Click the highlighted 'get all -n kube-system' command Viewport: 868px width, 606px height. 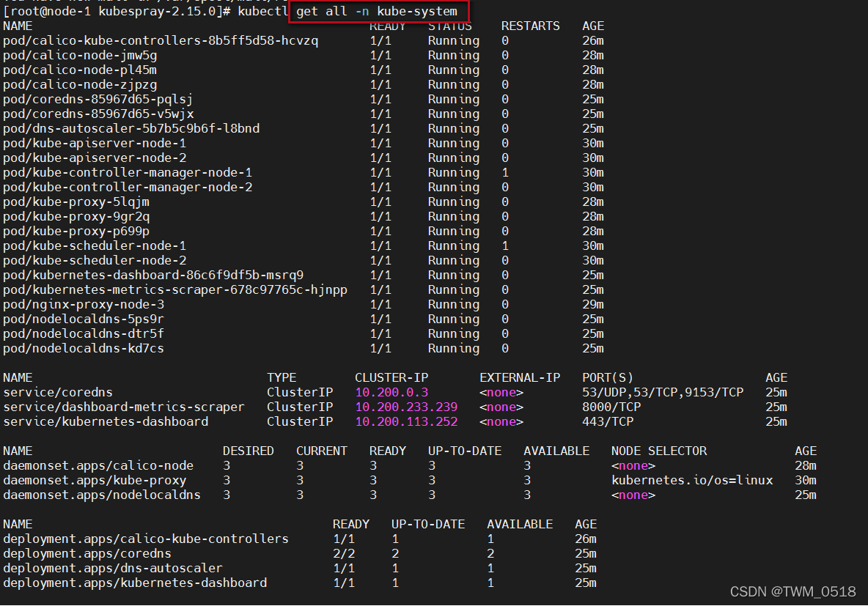[x=377, y=11]
